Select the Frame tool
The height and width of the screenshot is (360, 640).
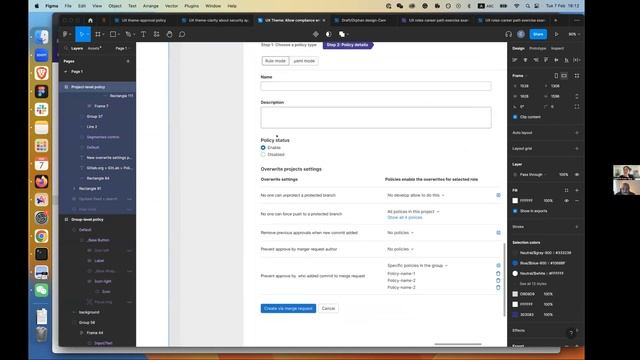(x=98, y=34)
